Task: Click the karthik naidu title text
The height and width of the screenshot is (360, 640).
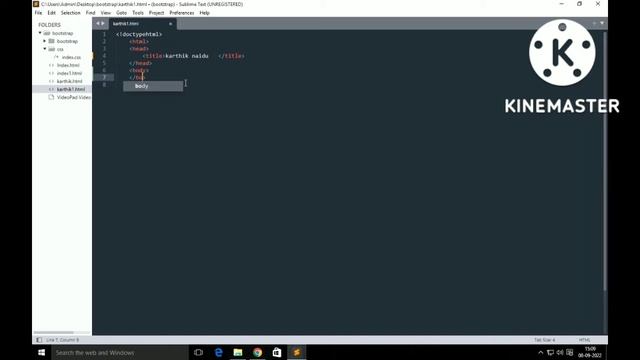Action: click(187, 56)
